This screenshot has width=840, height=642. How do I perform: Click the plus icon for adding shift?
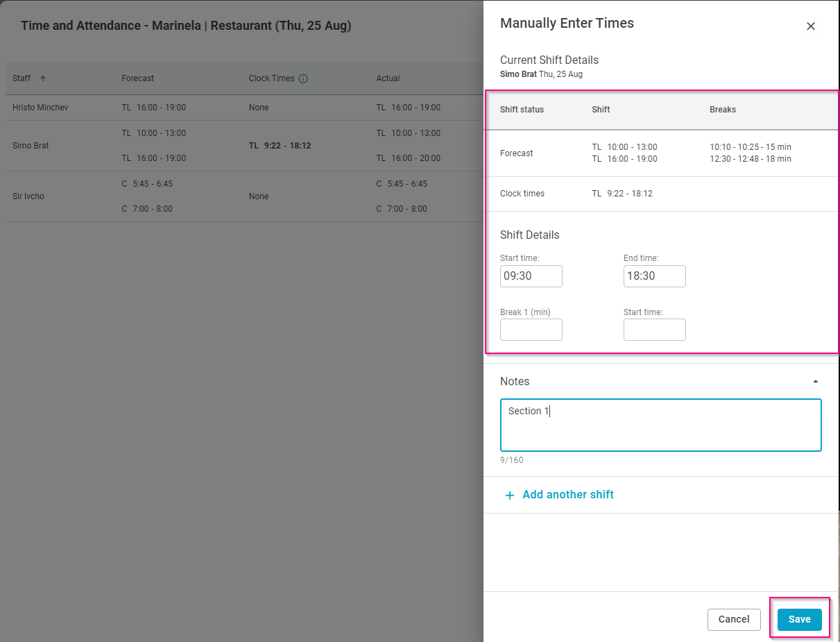click(x=510, y=495)
